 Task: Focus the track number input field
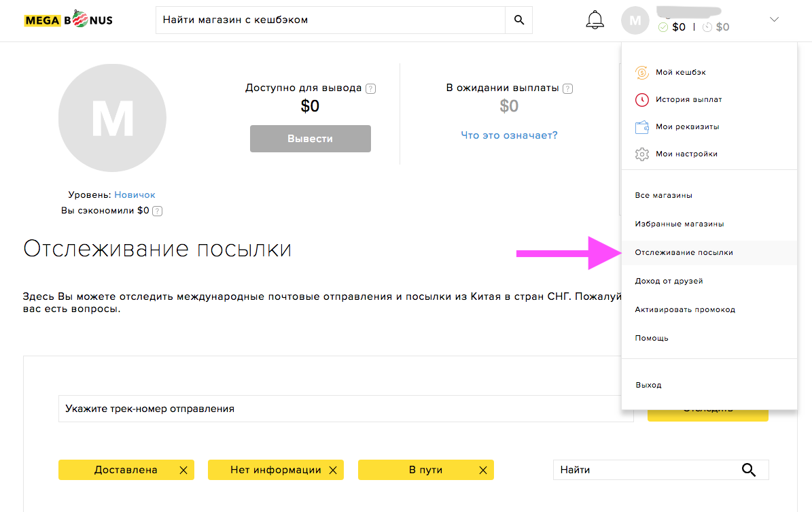tap(345, 409)
